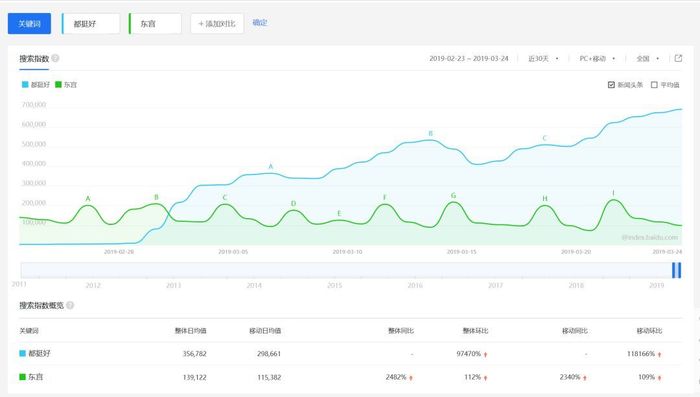Open the 近30天 time range dropdown
Screen dimensions: 700x397
coord(543,59)
